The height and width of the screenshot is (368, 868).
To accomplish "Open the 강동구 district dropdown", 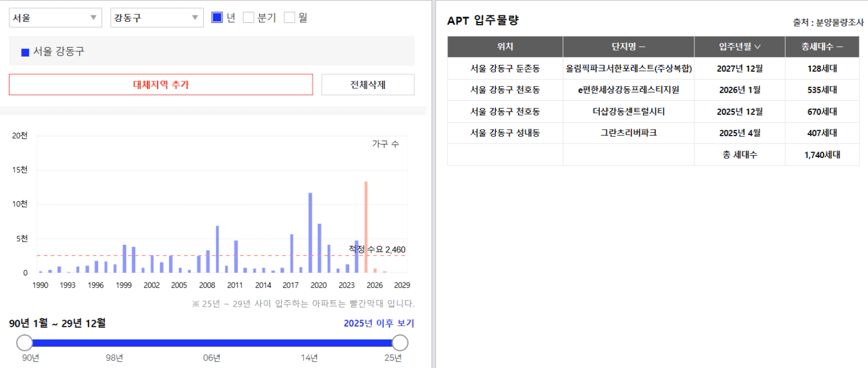I will click(x=157, y=18).
